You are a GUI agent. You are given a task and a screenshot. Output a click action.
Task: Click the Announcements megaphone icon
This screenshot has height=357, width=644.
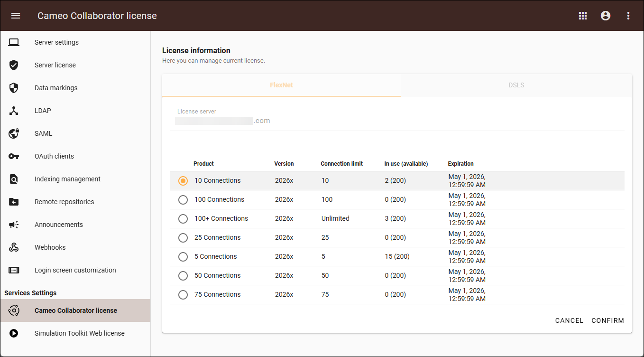pyautogui.click(x=14, y=225)
